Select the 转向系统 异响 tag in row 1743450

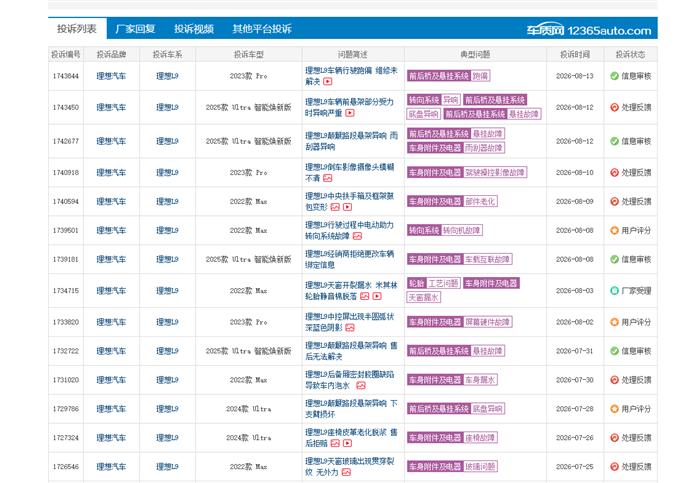tap(433, 100)
